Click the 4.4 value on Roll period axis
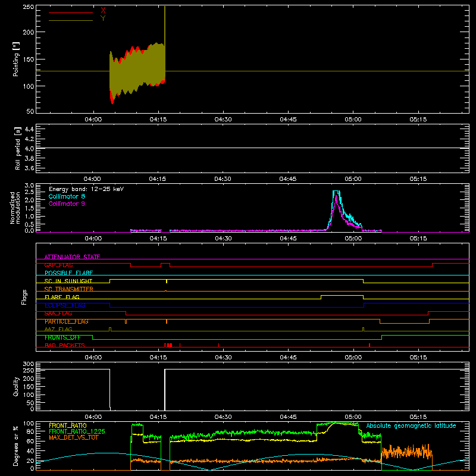The image size is (476, 476). [29, 129]
